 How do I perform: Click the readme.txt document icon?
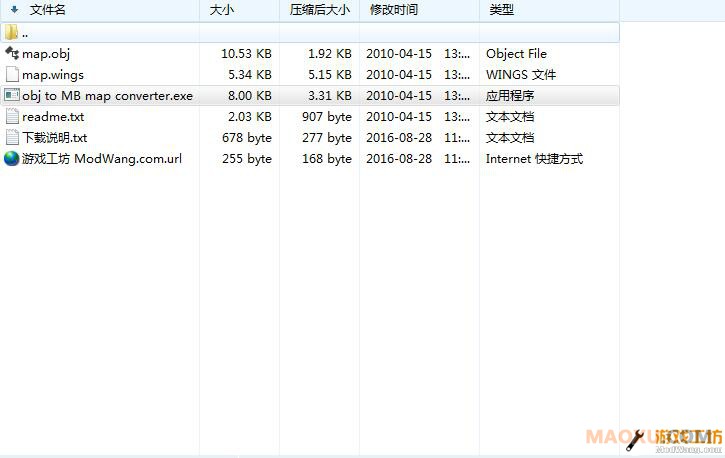click(12, 117)
